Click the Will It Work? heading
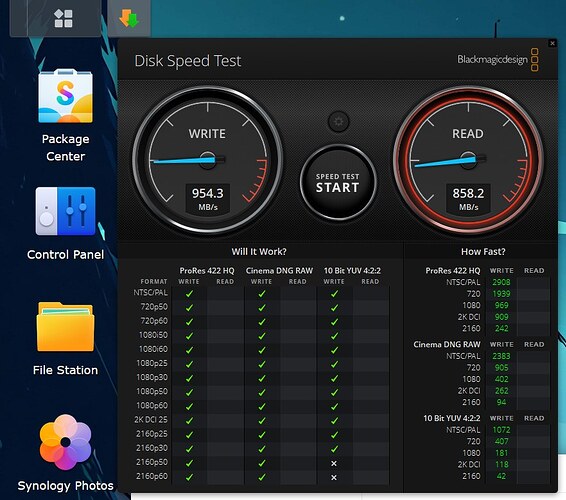Viewport: 566px width, 500px height. [259, 252]
